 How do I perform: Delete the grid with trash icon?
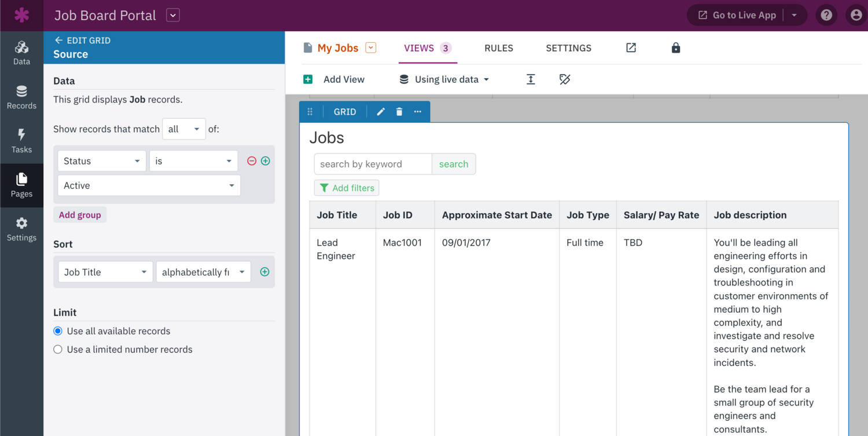pyautogui.click(x=399, y=112)
